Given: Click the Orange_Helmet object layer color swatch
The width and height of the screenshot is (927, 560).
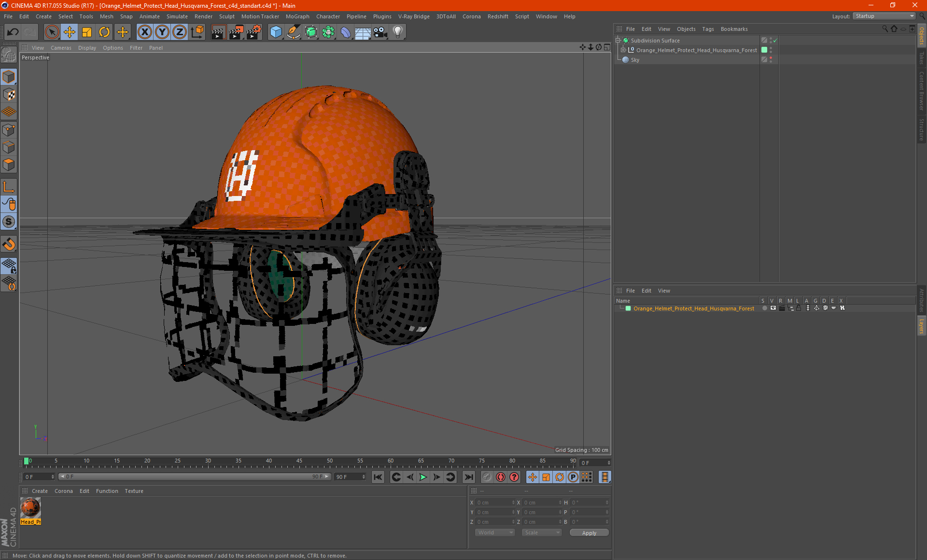Looking at the screenshot, I should (764, 50).
